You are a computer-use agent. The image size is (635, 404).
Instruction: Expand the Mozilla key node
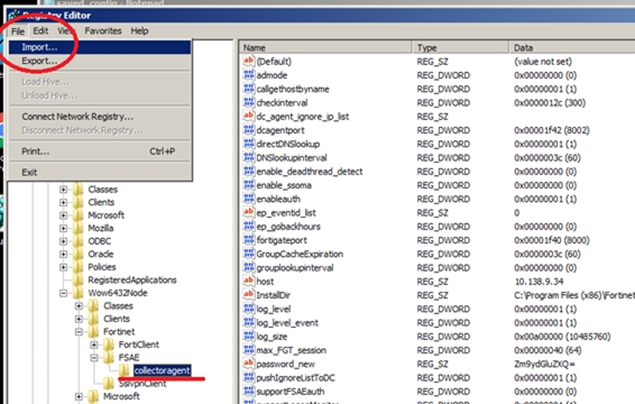click(x=63, y=229)
